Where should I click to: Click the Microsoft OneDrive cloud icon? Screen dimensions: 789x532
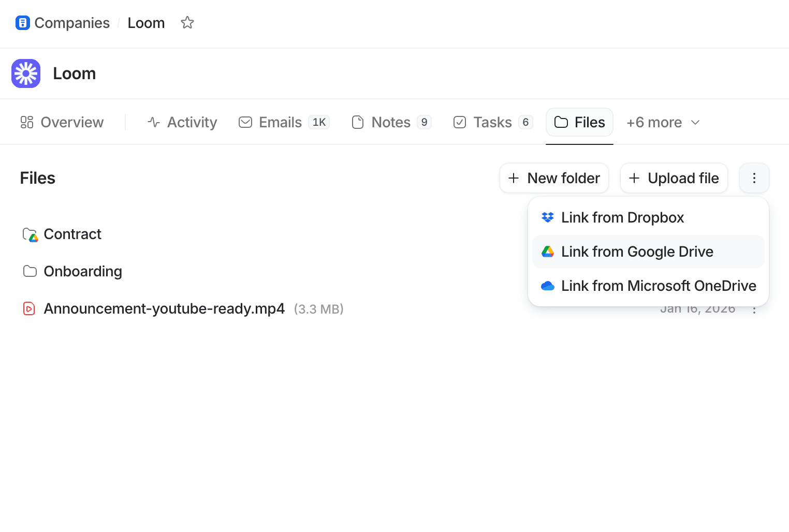(x=547, y=286)
